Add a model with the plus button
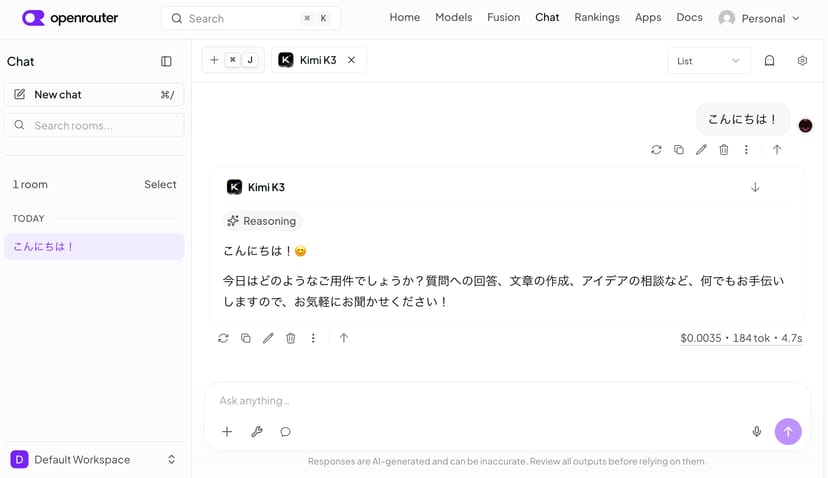 (214, 60)
